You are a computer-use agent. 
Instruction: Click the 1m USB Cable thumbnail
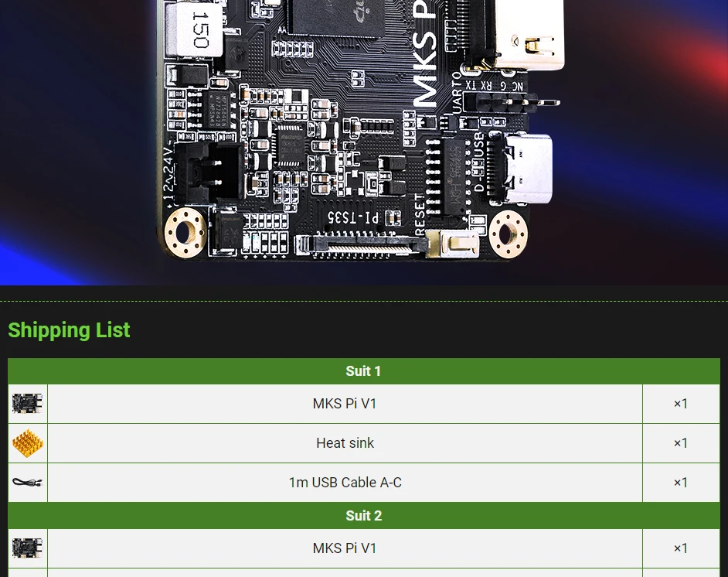[28, 482]
